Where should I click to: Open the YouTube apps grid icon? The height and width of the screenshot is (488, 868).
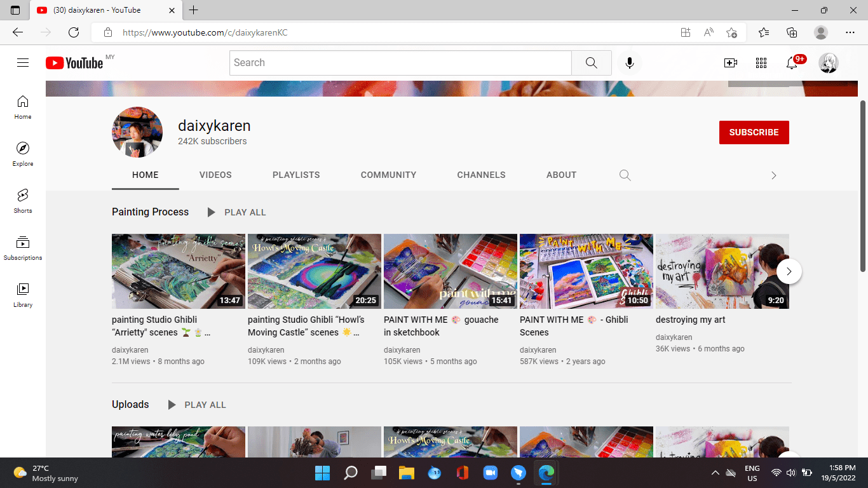click(761, 63)
